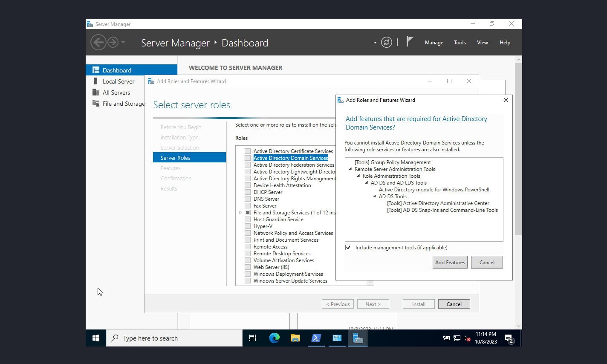This screenshot has height=364, width=607.
Task: Open the Manage menu
Action: (434, 43)
